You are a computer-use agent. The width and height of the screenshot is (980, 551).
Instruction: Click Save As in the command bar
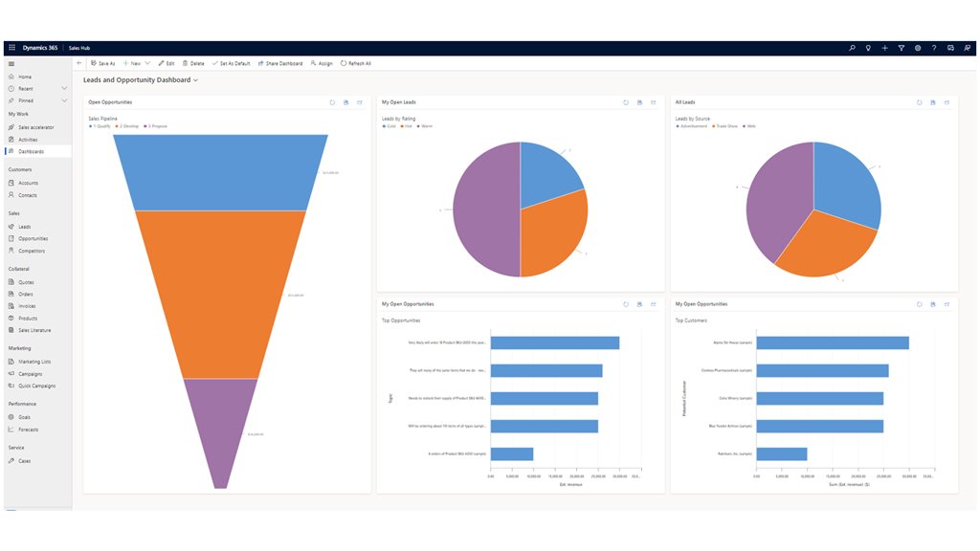coord(103,63)
